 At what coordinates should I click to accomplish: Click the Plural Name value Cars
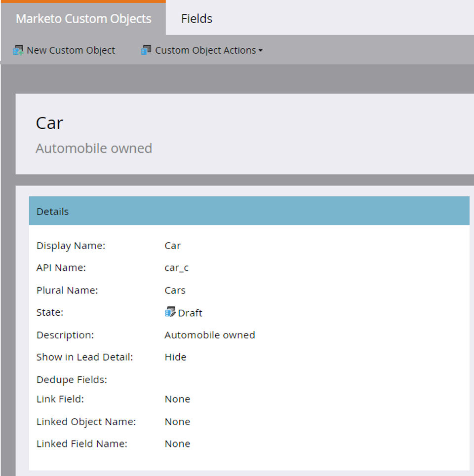(x=175, y=291)
